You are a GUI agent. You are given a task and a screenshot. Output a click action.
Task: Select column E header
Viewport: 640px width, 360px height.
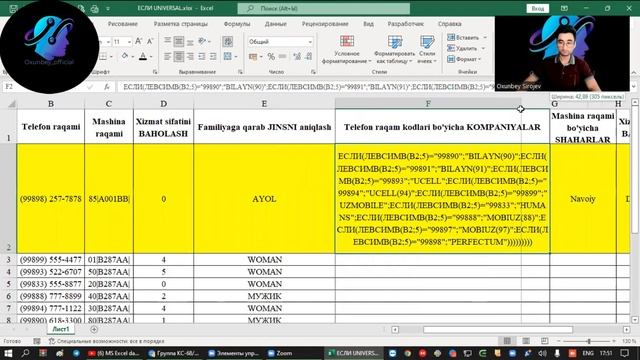click(264, 104)
